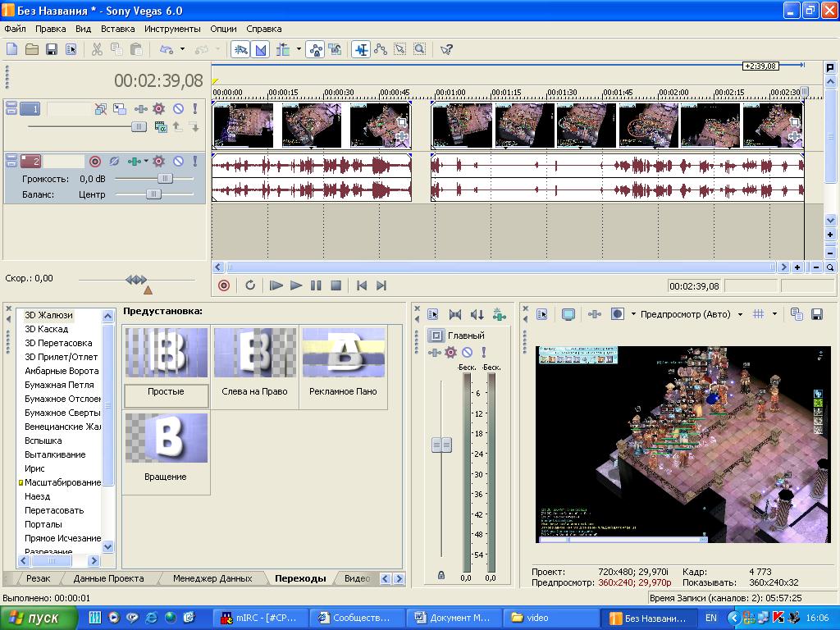Open audio properties in the mixer panel
The width and height of the screenshot is (840, 630).
click(433, 314)
